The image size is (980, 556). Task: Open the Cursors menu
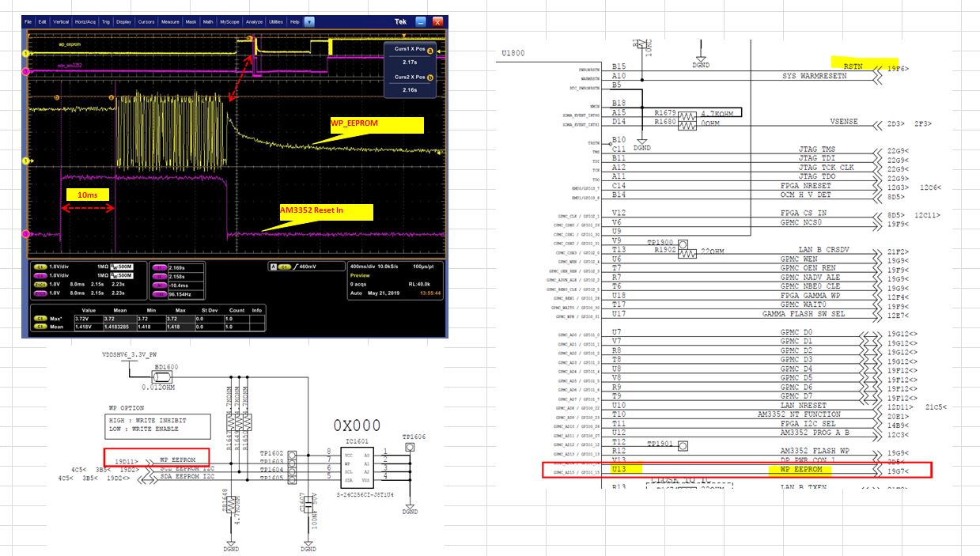pyautogui.click(x=146, y=21)
